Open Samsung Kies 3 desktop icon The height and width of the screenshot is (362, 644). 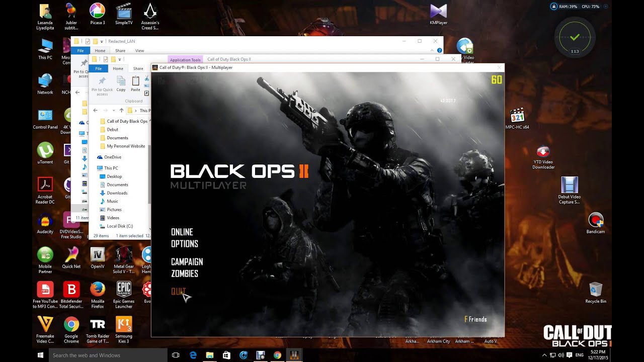click(x=124, y=329)
